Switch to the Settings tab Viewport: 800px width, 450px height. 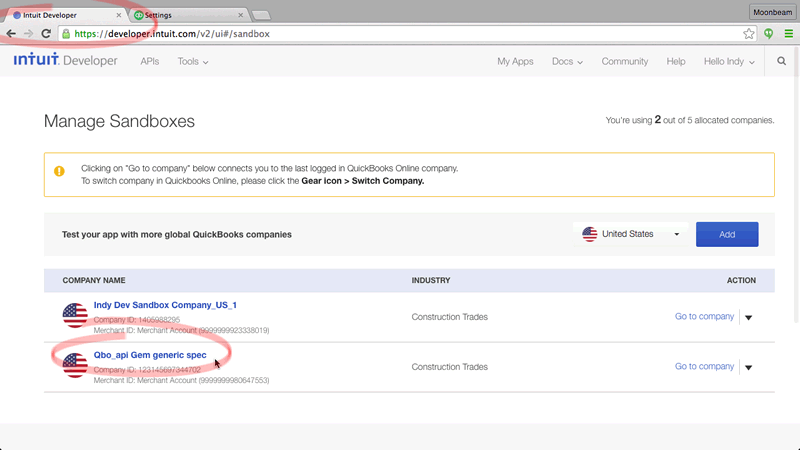point(189,15)
